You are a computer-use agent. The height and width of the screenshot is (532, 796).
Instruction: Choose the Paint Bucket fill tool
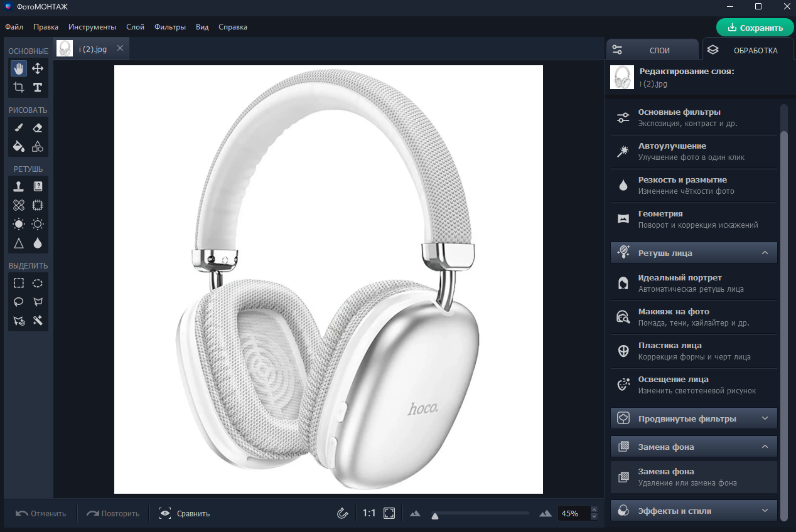(x=19, y=146)
